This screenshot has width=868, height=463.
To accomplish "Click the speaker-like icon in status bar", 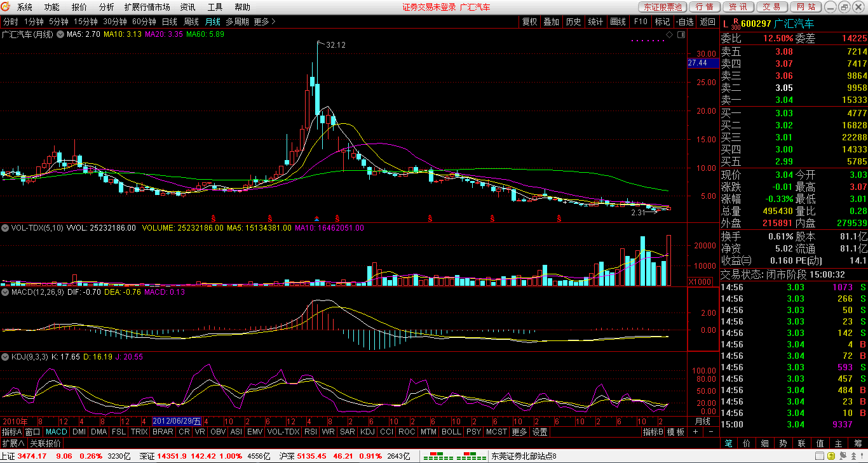I will (842, 456).
